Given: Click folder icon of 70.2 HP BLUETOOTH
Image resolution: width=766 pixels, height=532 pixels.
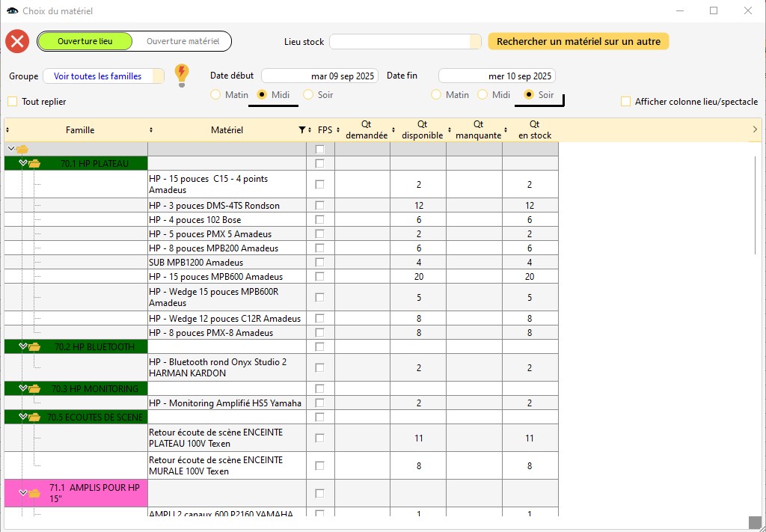Looking at the screenshot, I should point(34,347).
